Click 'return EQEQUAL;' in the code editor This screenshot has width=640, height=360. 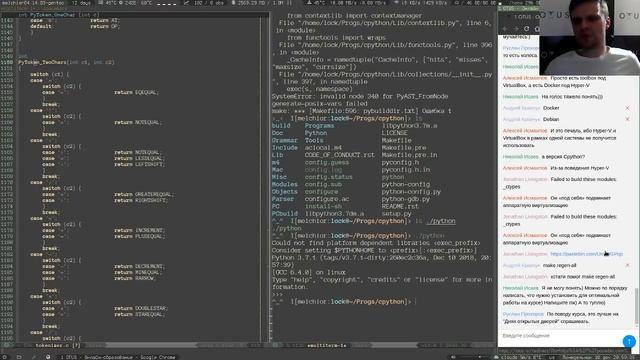[136, 92]
